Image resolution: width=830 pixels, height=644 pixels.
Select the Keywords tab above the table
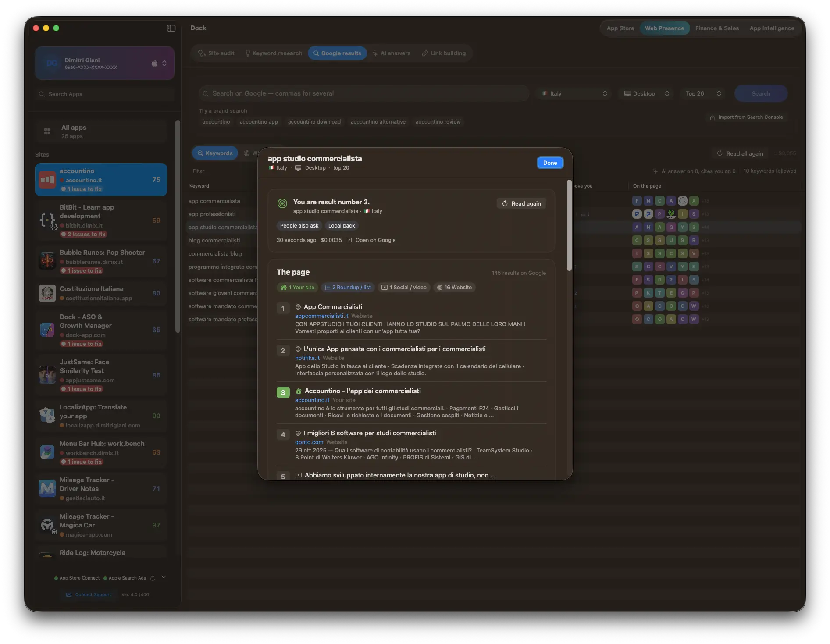(x=215, y=153)
